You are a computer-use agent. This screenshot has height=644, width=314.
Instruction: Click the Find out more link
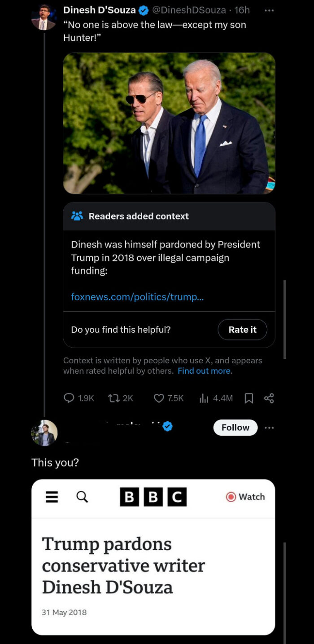coord(205,371)
